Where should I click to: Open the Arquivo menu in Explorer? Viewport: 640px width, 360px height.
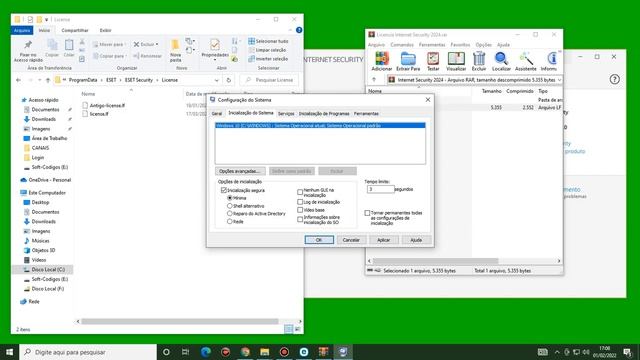(x=22, y=30)
